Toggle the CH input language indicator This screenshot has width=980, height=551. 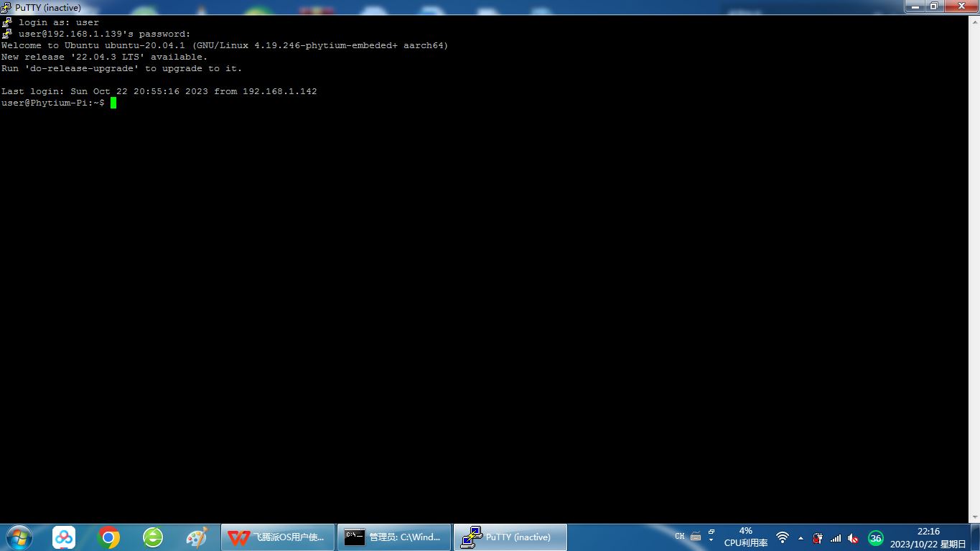[679, 536]
